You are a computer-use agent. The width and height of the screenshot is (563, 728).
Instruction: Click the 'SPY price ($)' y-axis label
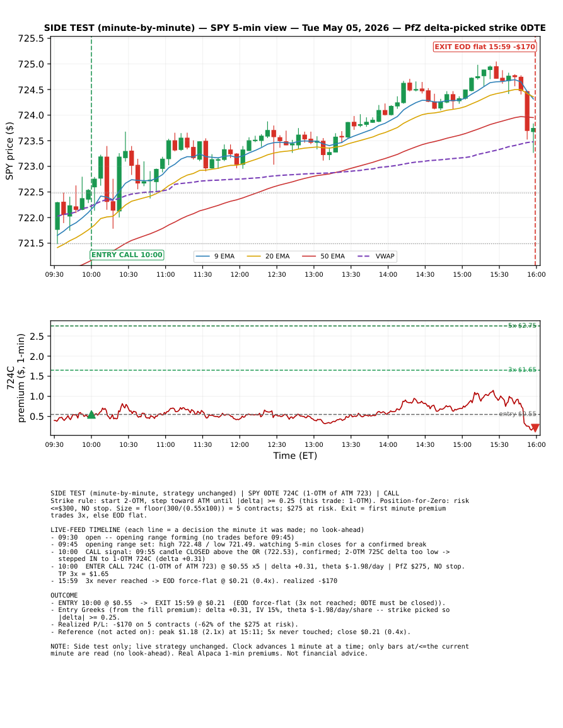click(x=9, y=151)
